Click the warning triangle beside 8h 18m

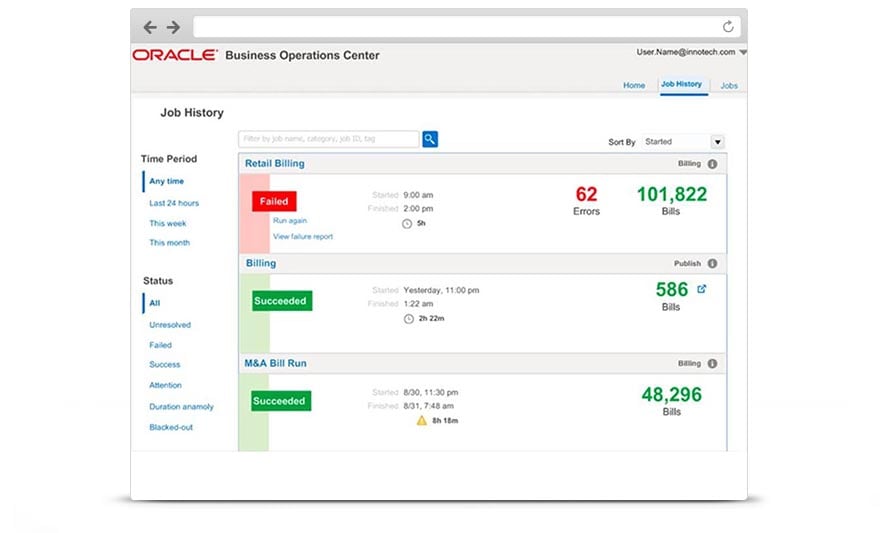[421, 420]
